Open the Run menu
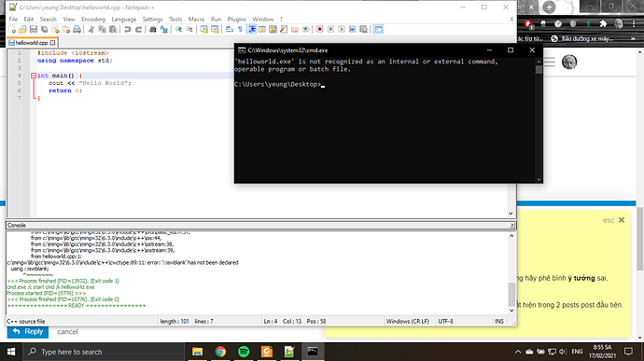The height and width of the screenshot is (361, 644). click(216, 20)
